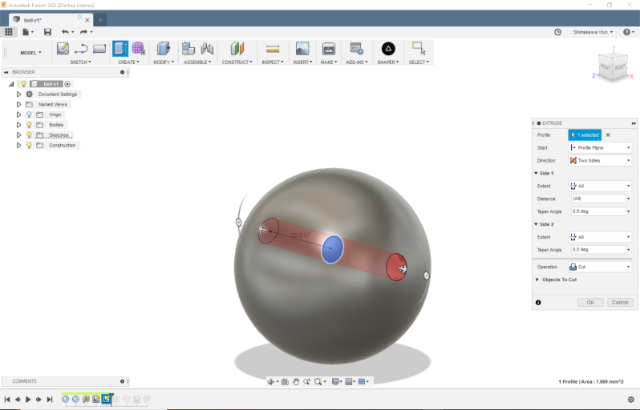Open the Side 1 Extent dropdown
The height and width of the screenshot is (410, 640).
600,186
